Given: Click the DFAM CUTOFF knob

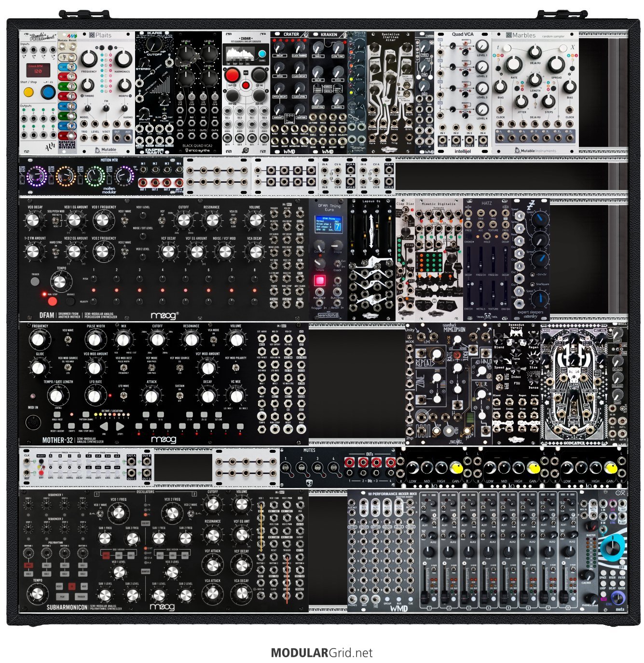Looking at the screenshot, I should pyautogui.click(x=184, y=220).
